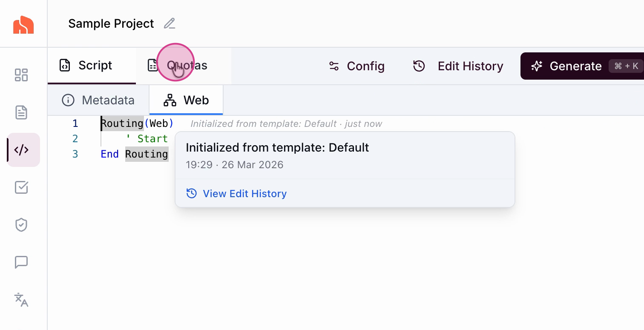Screen dimensions: 644x330
Task: Select the code editor icon in sidebar
Action: click(x=22, y=150)
